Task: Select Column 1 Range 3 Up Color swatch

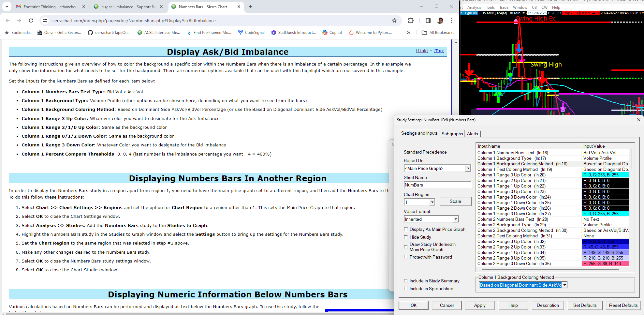Action: click(x=605, y=175)
